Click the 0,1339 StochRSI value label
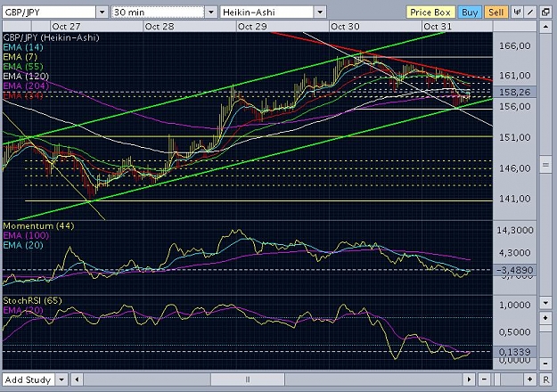557x392 pixels. click(515, 352)
